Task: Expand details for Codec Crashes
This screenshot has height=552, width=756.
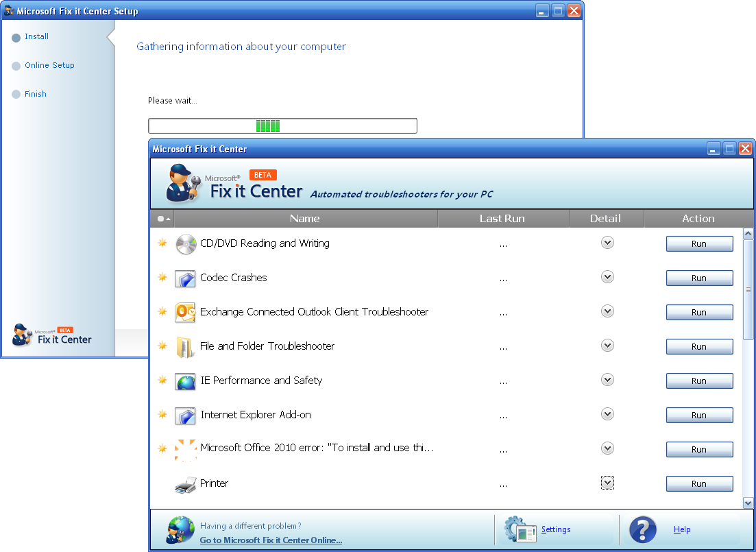Action: 607,277
